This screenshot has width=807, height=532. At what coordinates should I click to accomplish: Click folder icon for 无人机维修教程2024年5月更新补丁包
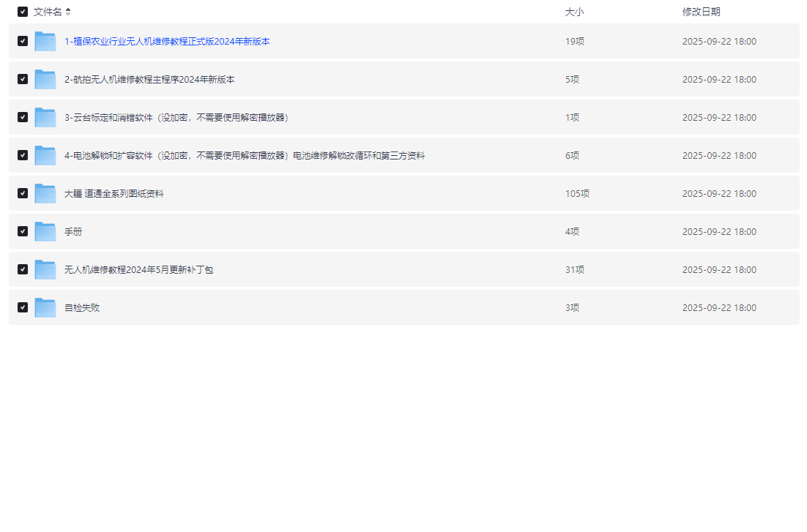(45, 270)
